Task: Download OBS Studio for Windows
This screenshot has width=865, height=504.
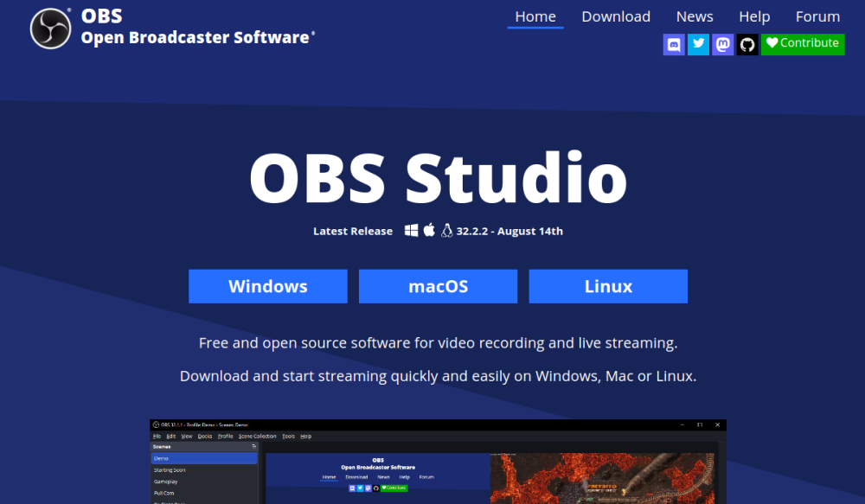Action: coord(268,286)
